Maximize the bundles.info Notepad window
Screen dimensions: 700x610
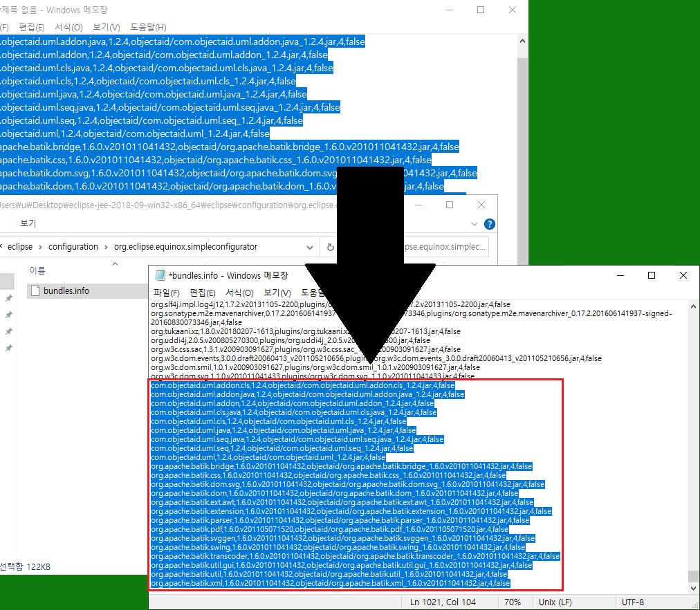(652, 275)
